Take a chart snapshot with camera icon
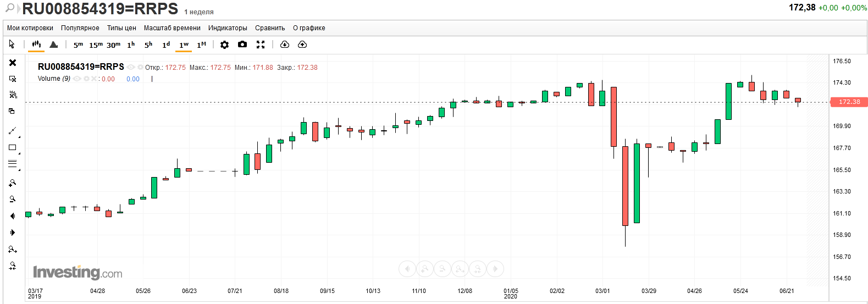 (x=242, y=45)
